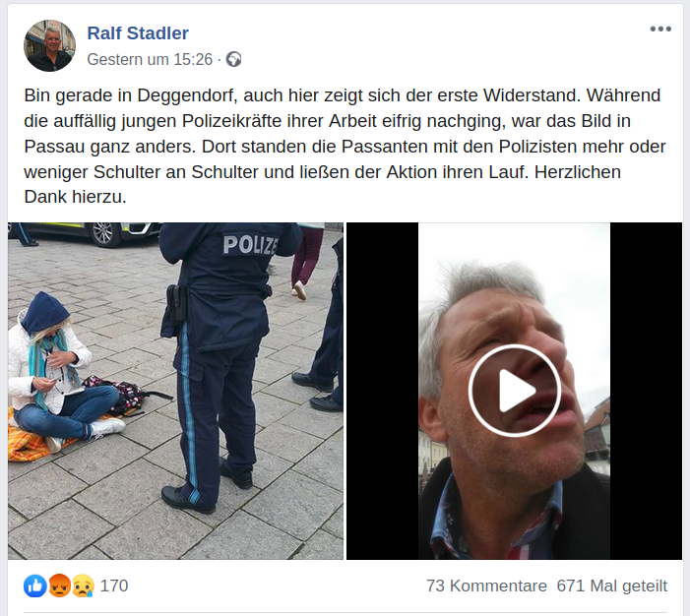
Task: Open the police photo thumbnail
Action: click(x=175, y=391)
